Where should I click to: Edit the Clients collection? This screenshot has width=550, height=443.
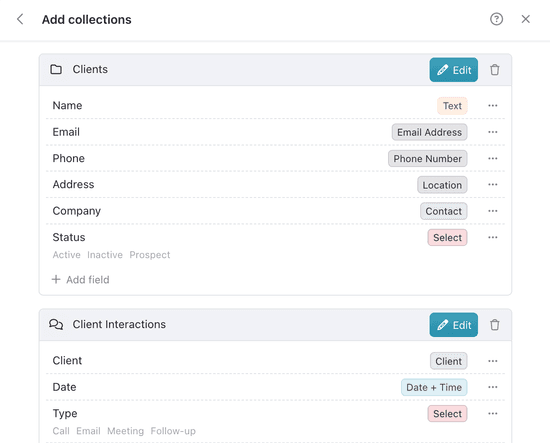(x=454, y=70)
